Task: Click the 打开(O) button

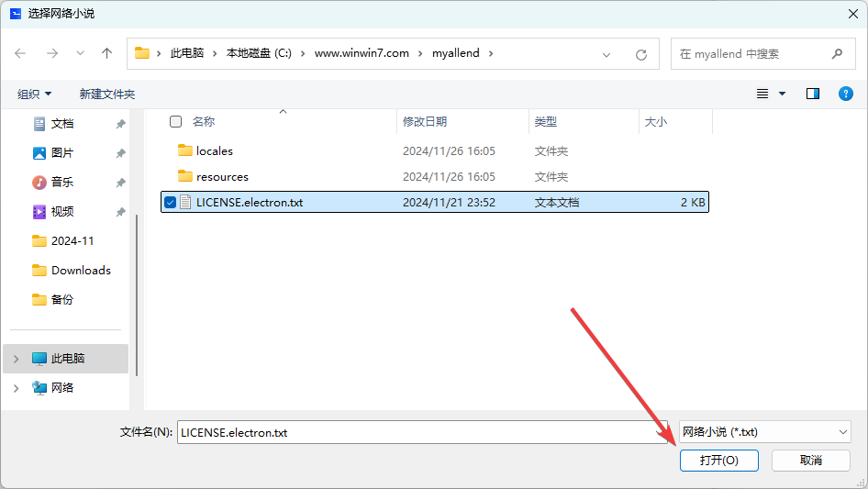Action: pos(719,461)
